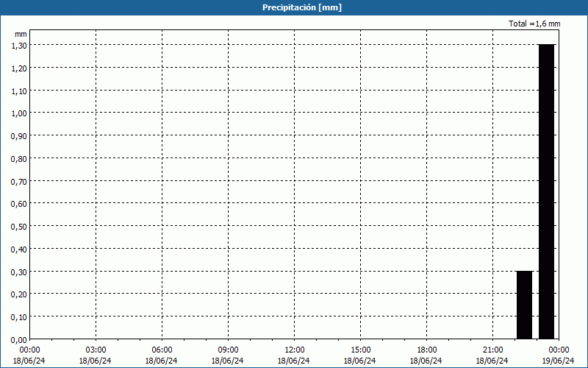Click the 0,70 y-axis value
The width and height of the screenshot is (588, 368).
pos(19,181)
